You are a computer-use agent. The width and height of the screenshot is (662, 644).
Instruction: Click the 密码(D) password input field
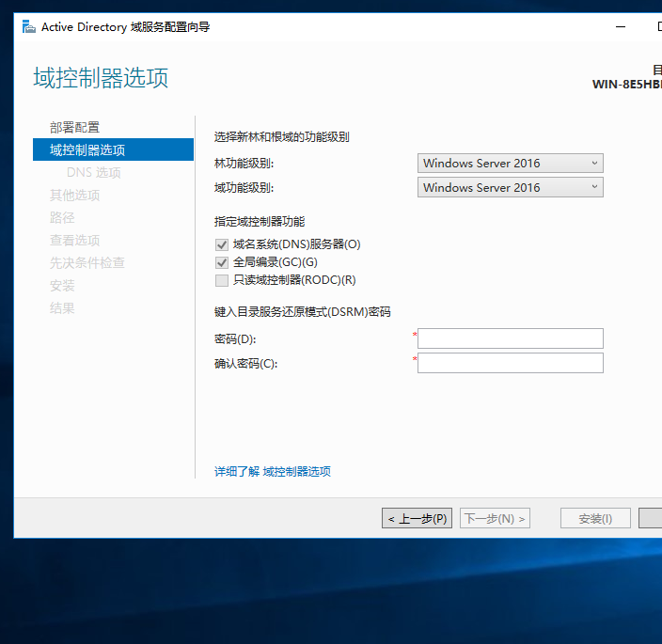(x=510, y=338)
